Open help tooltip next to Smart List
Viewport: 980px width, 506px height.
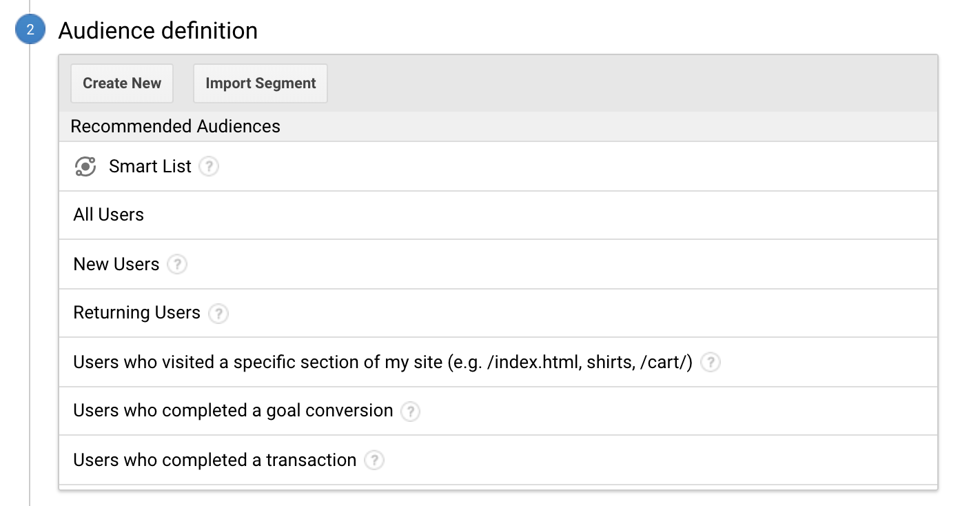pyautogui.click(x=209, y=167)
